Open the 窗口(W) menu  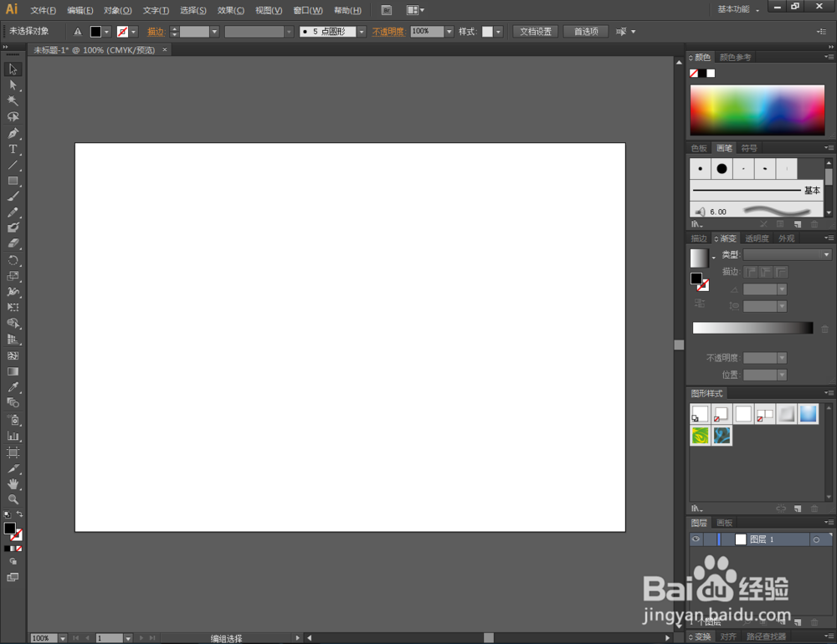(308, 11)
